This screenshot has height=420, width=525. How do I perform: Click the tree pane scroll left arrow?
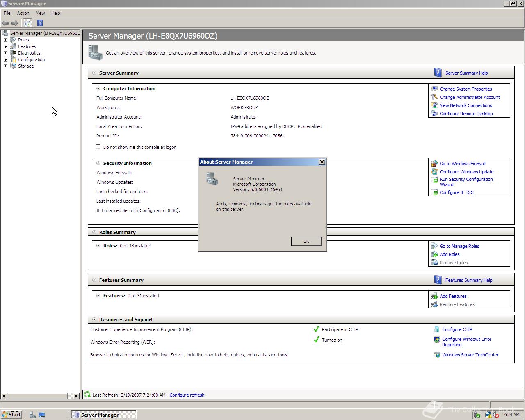pos(4,396)
